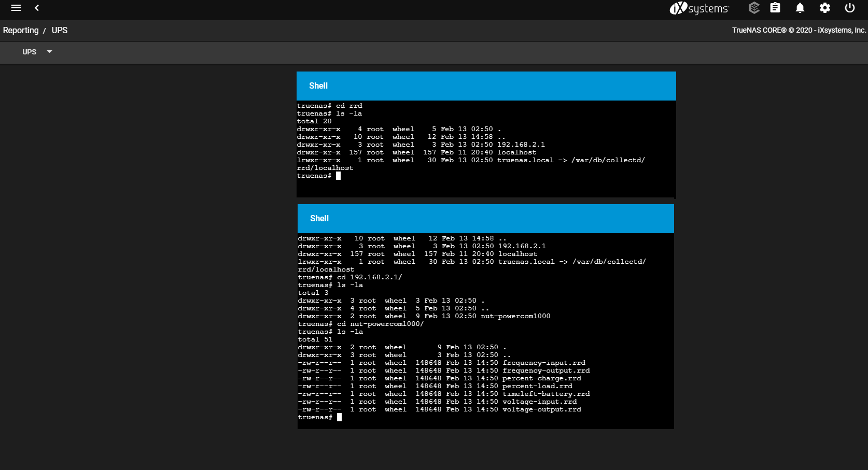Go to Reporting in the breadcrumb
Viewport: 868px width, 470px height.
[21, 31]
